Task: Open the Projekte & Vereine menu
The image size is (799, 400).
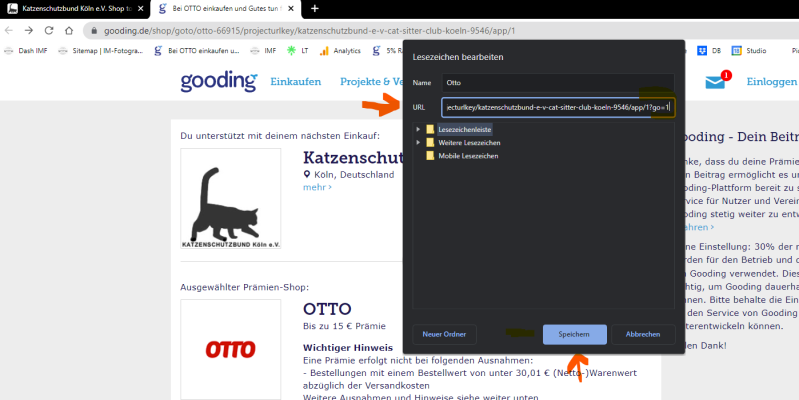Action: pyautogui.click(x=372, y=82)
